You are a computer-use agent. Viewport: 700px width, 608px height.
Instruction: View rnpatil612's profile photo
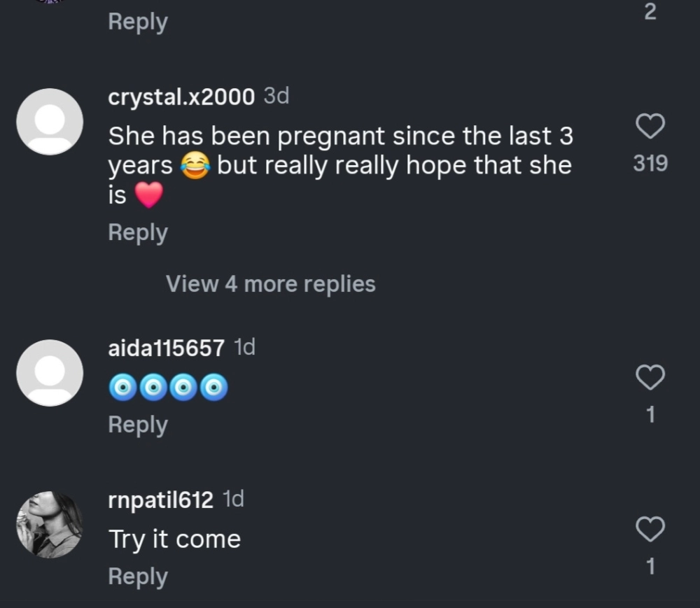[50, 525]
